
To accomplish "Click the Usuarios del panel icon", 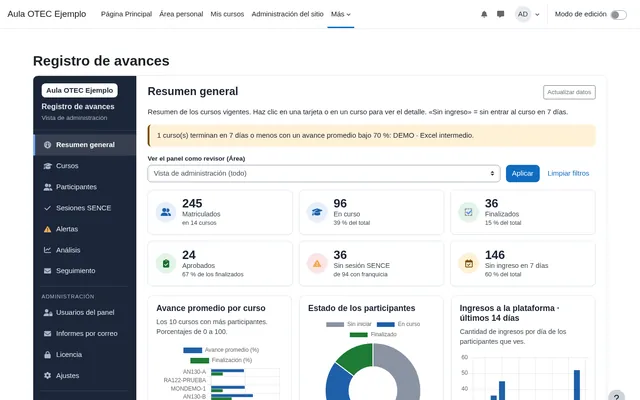I will coord(47,313).
